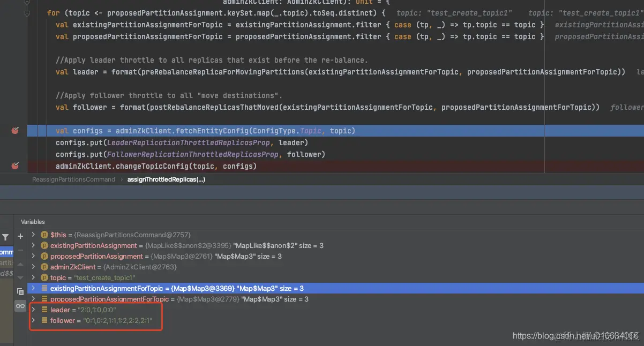Select the proposedPartitionAssignmentForTopic variable row
The image size is (644, 346).
(x=336, y=299)
